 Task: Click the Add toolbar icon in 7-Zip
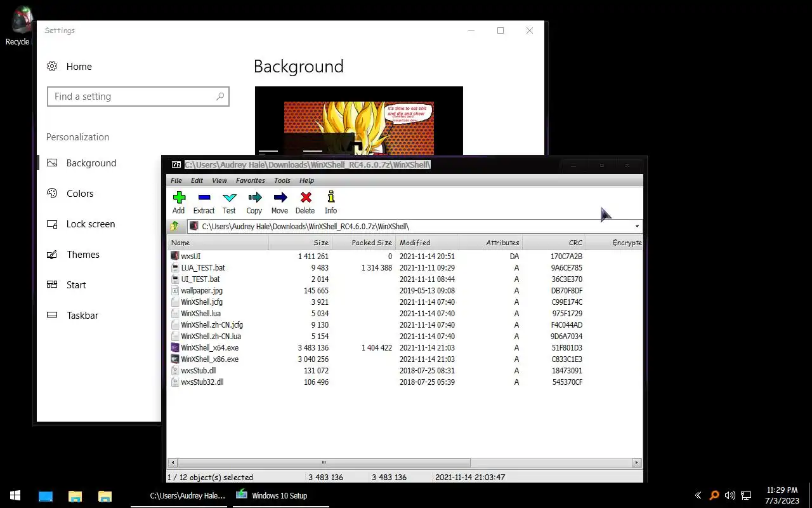(179, 197)
